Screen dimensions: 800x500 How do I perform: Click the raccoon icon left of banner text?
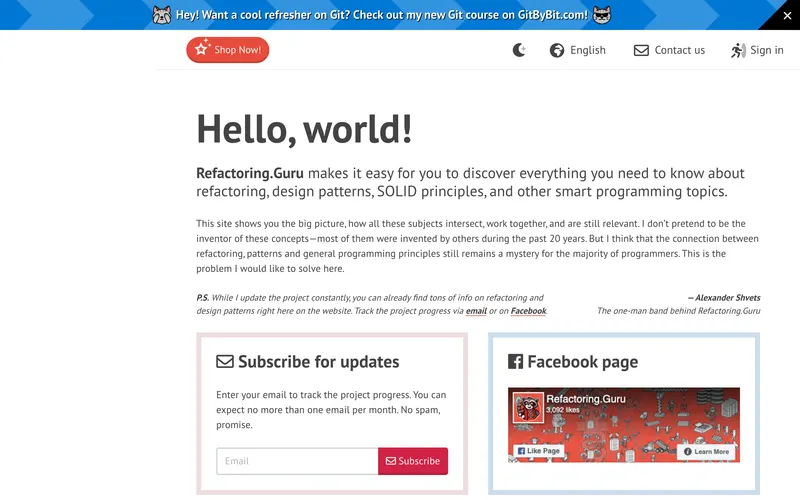click(162, 15)
